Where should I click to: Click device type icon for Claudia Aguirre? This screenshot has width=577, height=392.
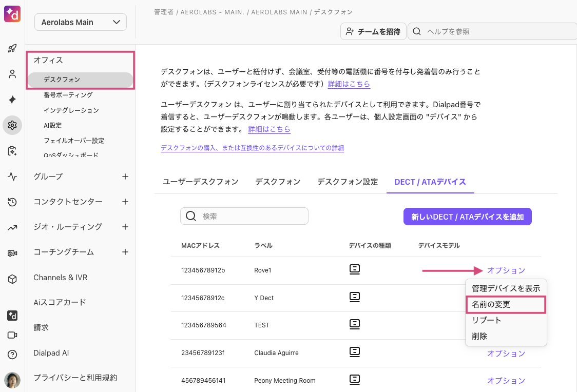[354, 352]
